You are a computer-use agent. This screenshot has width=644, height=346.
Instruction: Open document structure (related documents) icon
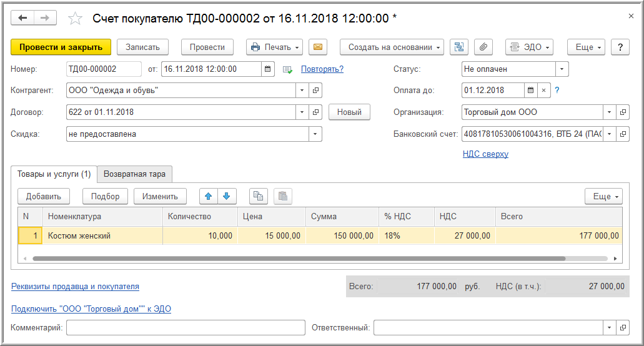(x=459, y=47)
